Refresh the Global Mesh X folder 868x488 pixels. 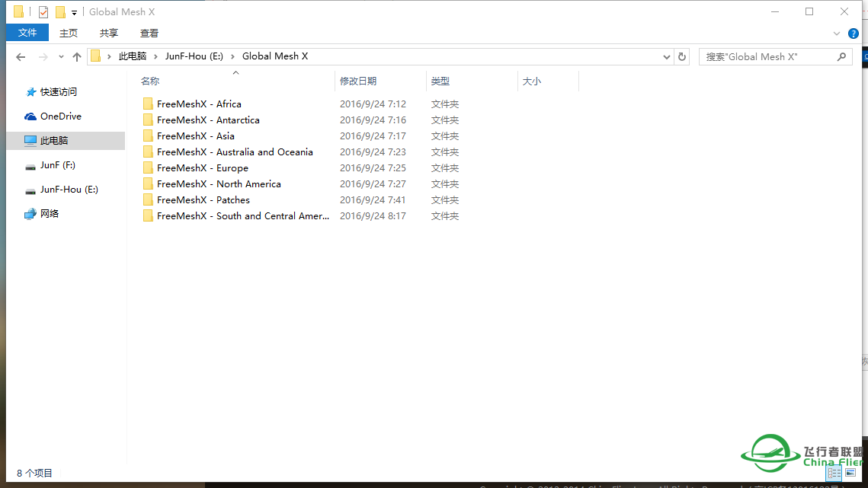pyautogui.click(x=682, y=56)
